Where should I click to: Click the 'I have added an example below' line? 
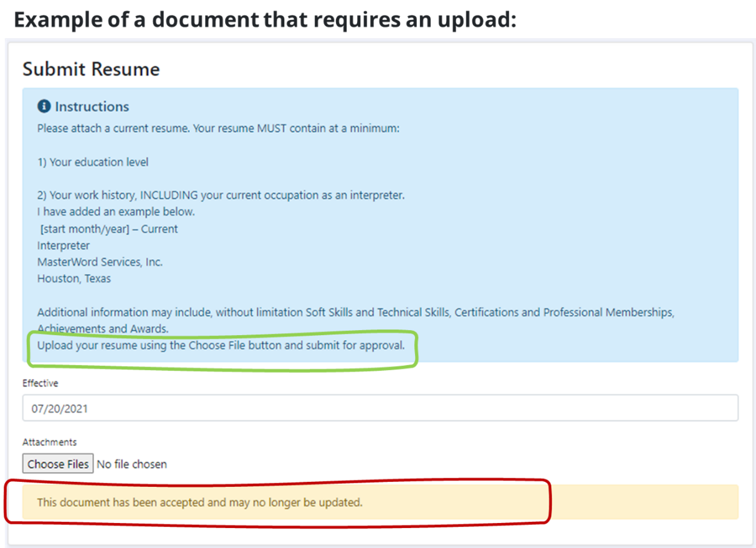click(116, 212)
